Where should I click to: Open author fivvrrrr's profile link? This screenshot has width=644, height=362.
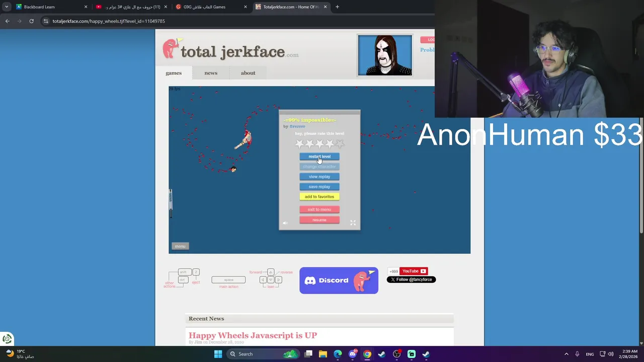click(x=297, y=126)
